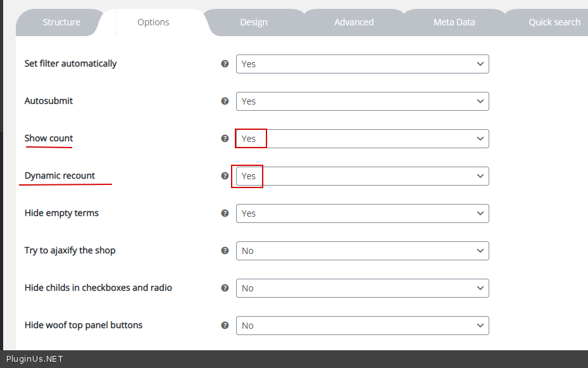The width and height of the screenshot is (588, 368).
Task: Change the Dynamic recount dropdown value
Action: pos(362,176)
